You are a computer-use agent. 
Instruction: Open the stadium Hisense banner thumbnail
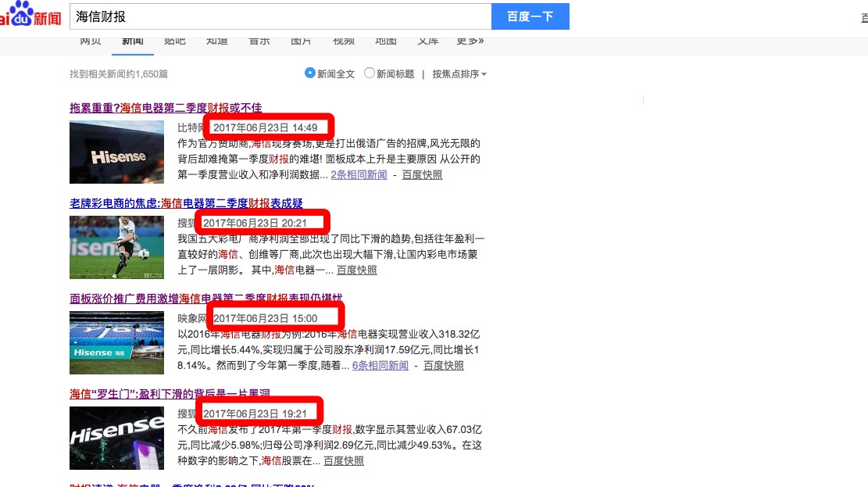pos(116,342)
